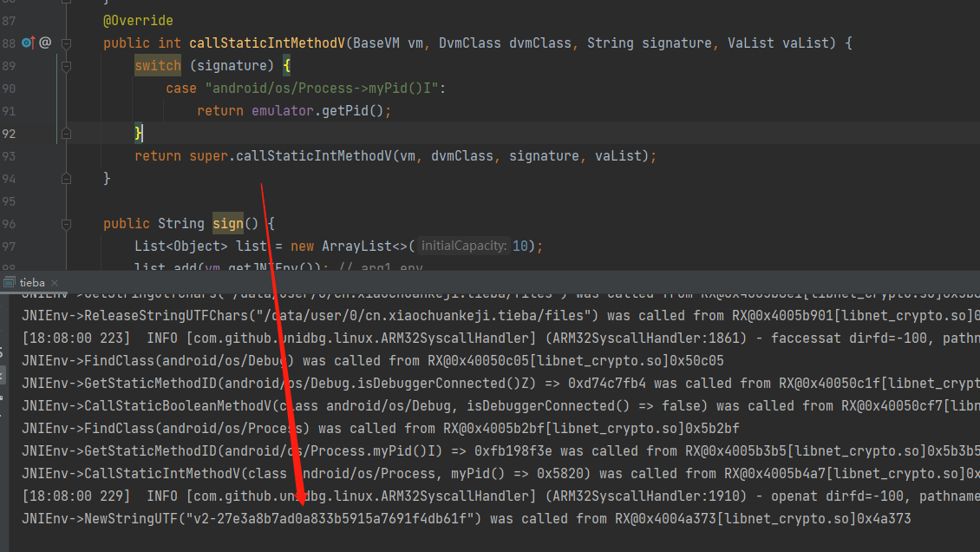The image size is (980, 552).
Task: Click the NewStringUTF "v2-27e3a8b7..." console line
Action: (467, 518)
